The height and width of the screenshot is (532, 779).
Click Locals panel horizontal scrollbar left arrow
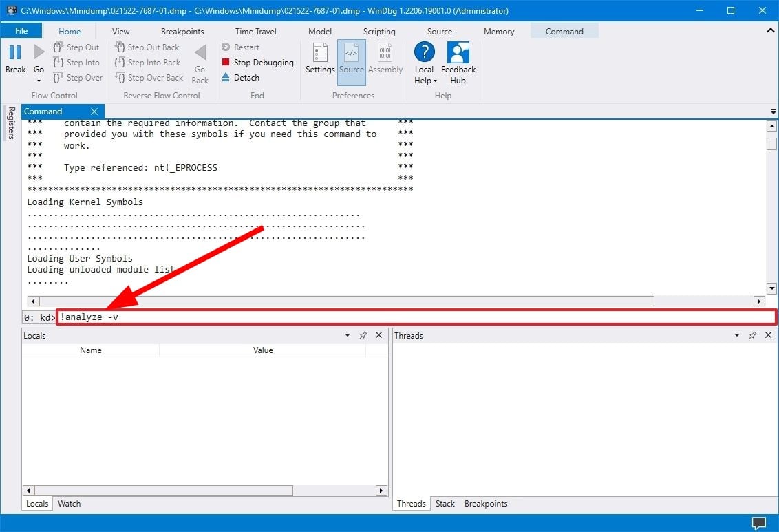pyautogui.click(x=28, y=490)
